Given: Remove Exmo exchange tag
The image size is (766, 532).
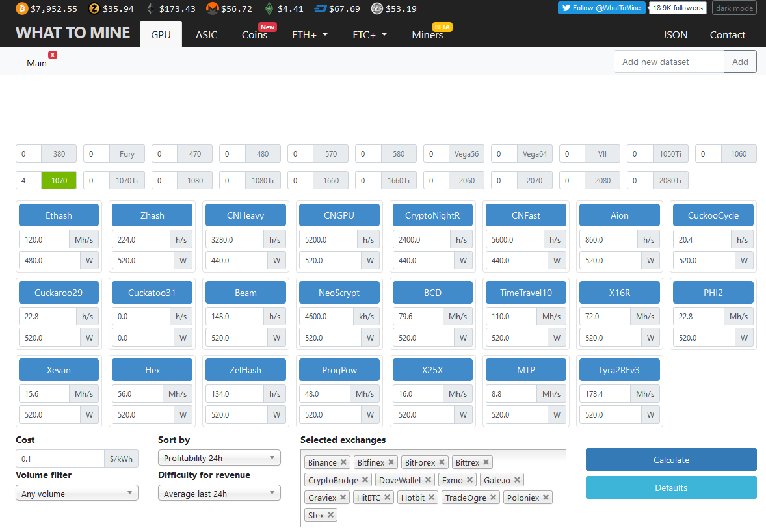Looking at the screenshot, I should point(469,480).
